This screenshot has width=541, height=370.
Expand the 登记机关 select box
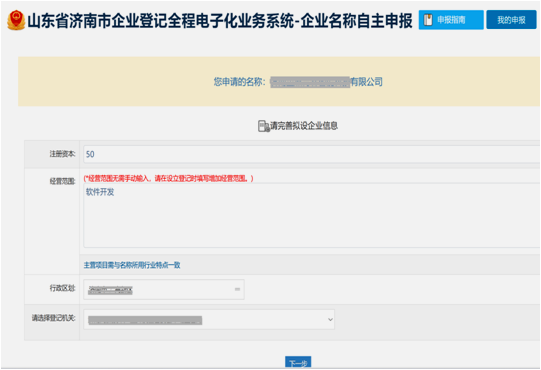click(x=209, y=320)
